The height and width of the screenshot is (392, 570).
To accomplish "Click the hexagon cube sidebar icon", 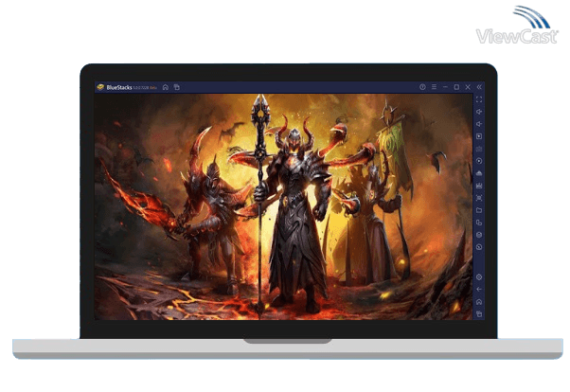I will point(479,235).
